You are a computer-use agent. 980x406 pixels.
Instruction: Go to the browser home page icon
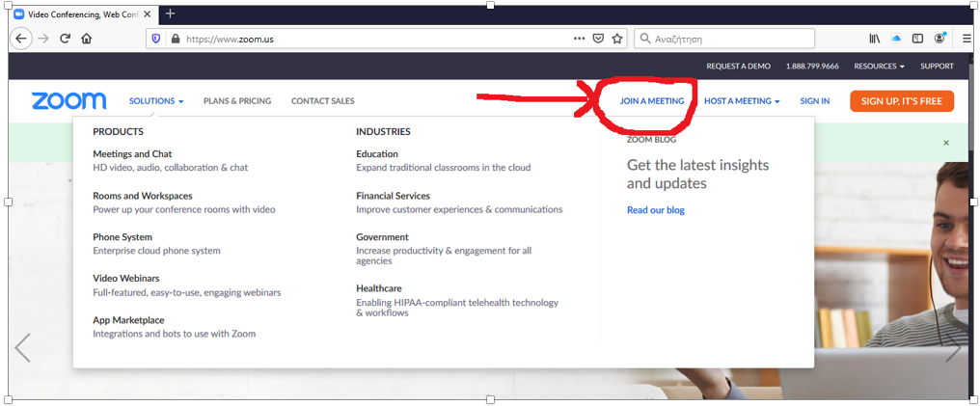point(87,39)
